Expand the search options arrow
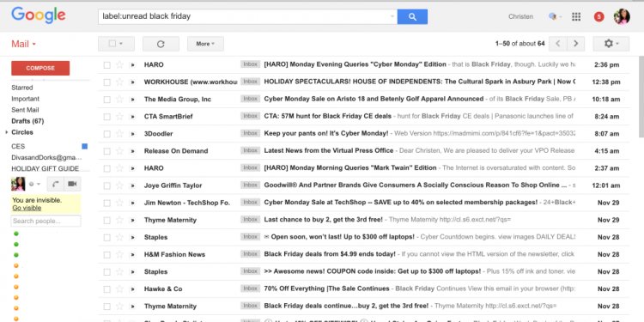Viewport: 644px width, 322px height. coord(392,17)
